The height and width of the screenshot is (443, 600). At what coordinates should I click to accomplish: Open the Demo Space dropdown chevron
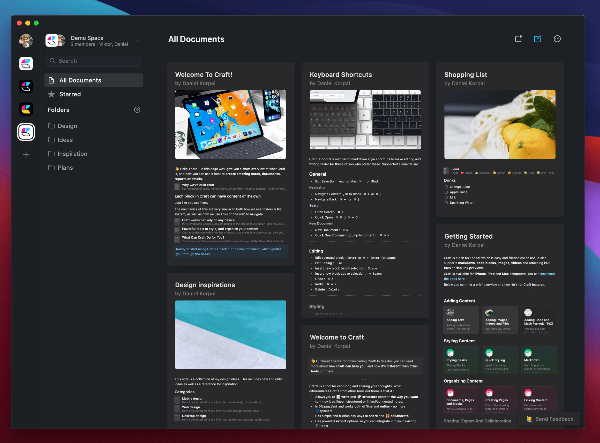click(x=138, y=40)
